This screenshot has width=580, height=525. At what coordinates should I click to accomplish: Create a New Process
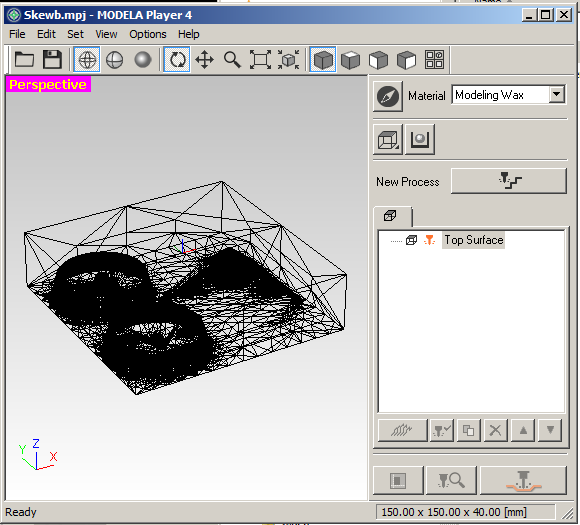[x=509, y=181]
